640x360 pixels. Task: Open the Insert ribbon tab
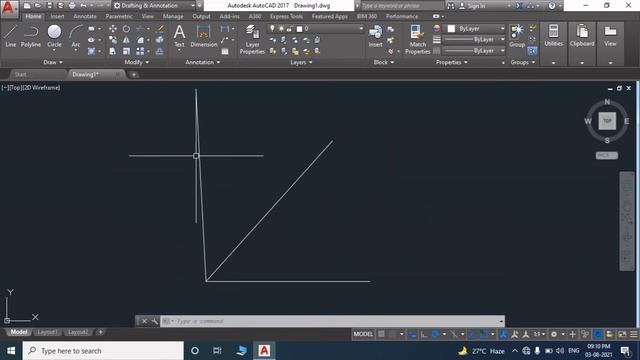[58, 16]
